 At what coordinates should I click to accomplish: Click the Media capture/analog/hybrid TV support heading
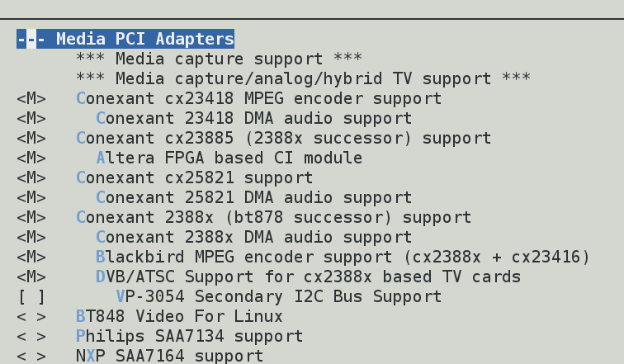pyautogui.click(x=302, y=78)
